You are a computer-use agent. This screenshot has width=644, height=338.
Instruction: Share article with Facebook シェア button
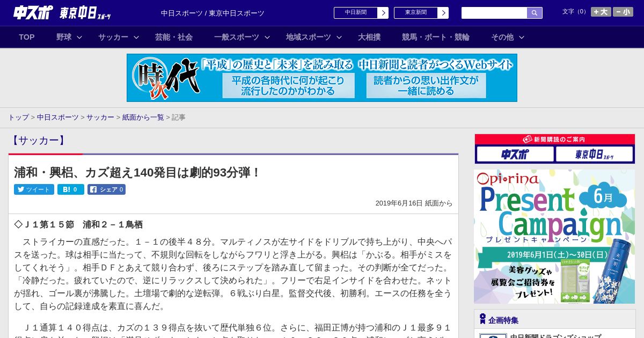(x=106, y=189)
